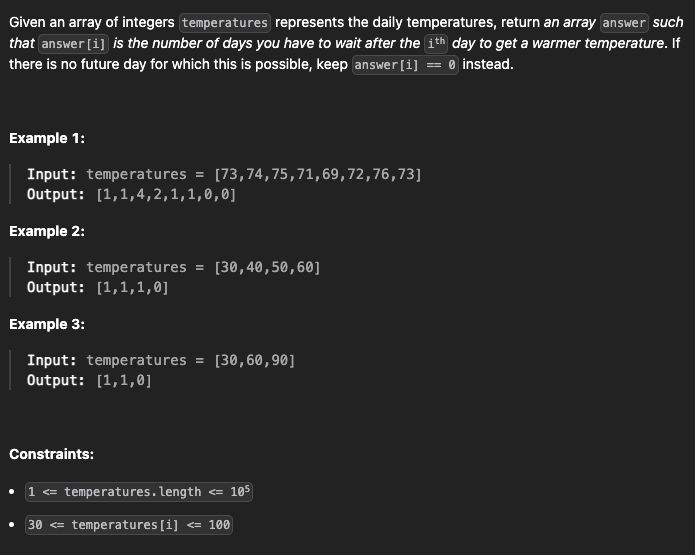Click Example 2 input array [30,40,50,60]
This screenshot has height=555, width=695.
click(x=267, y=267)
